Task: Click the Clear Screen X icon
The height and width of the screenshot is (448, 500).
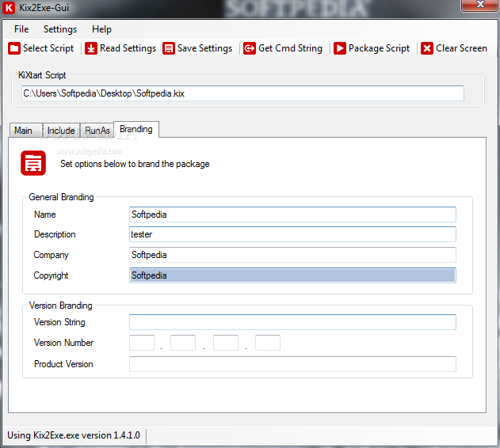Action: pyautogui.click(x=427, y=48)
